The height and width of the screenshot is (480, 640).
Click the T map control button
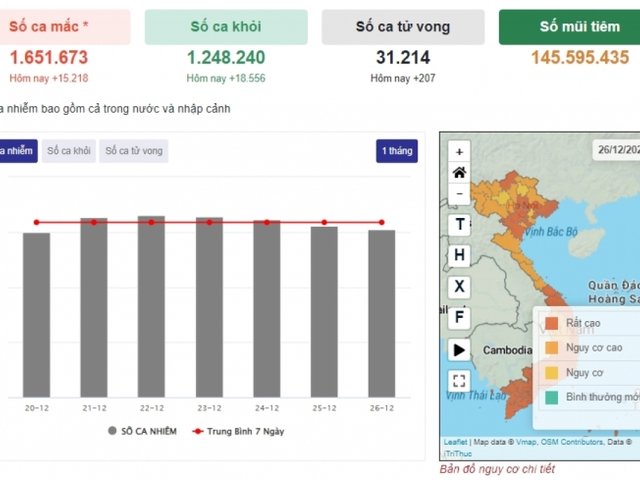point(459,224)
